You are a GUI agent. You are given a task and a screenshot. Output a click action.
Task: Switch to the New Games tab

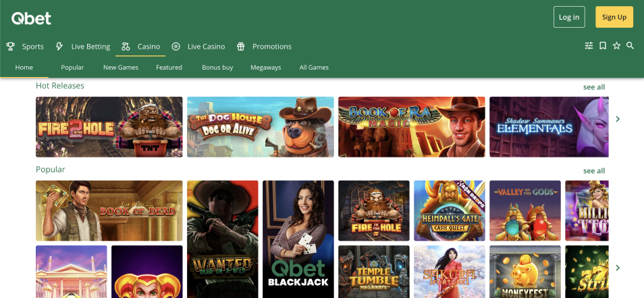tap(121, 68)
